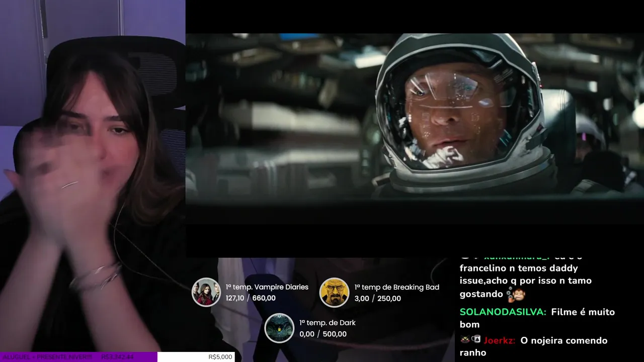Click the R$3,342.44 raised amount
The width and height of the screenshot is (644, 362).
click(117, 357)
